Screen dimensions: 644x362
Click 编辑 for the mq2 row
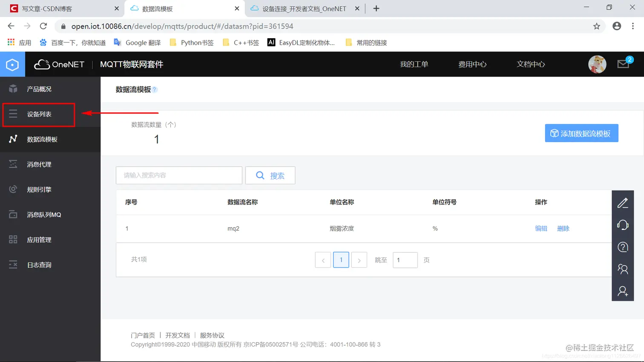[x=541, y=228]
